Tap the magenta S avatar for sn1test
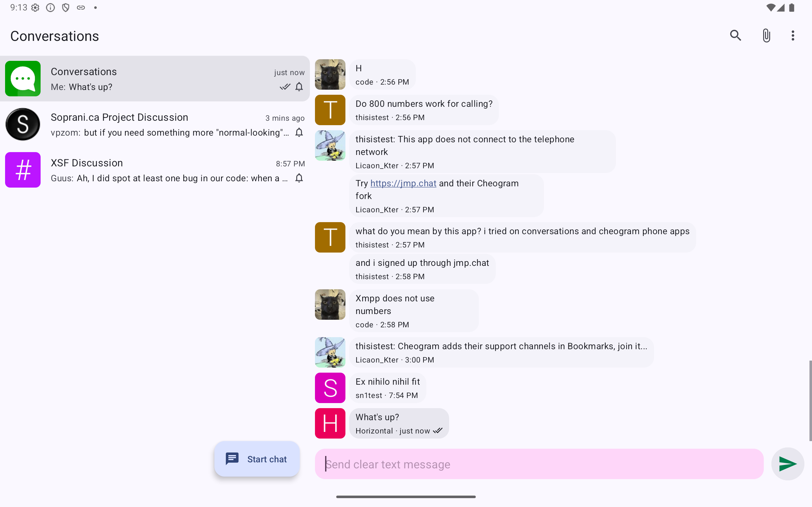Viewport: 812px width, 507px height. coord(330,388)
